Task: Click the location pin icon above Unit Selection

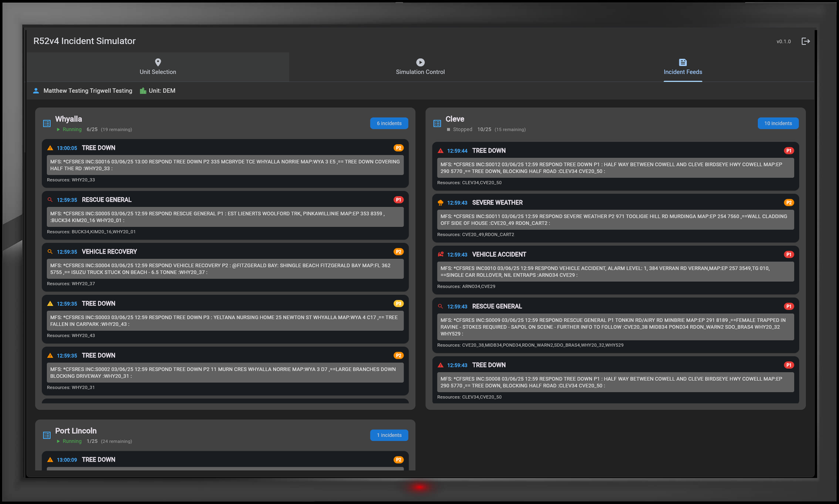Action: pyautogui.click(x=158, y=62)
